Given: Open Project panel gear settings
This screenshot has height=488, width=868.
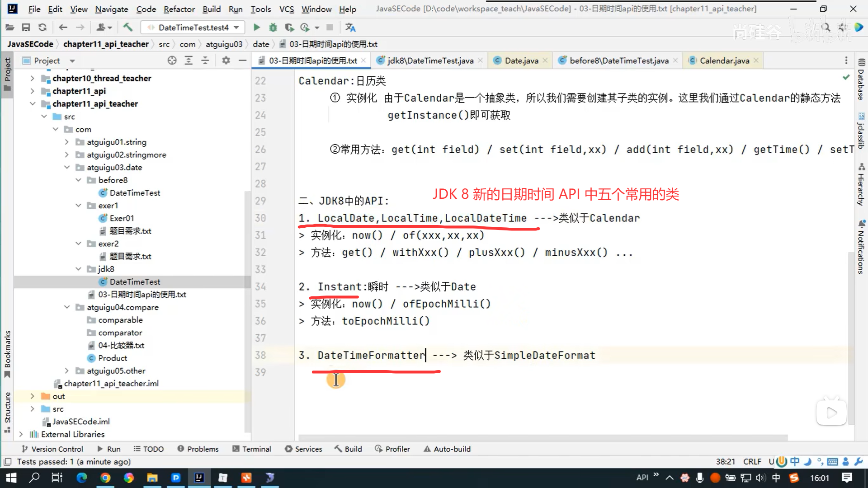Looking at the screenshot, I should (226, 61).
